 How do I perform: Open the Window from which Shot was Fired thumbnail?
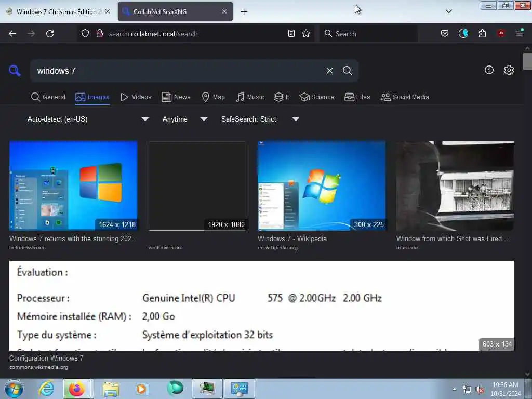pos(455,186)
